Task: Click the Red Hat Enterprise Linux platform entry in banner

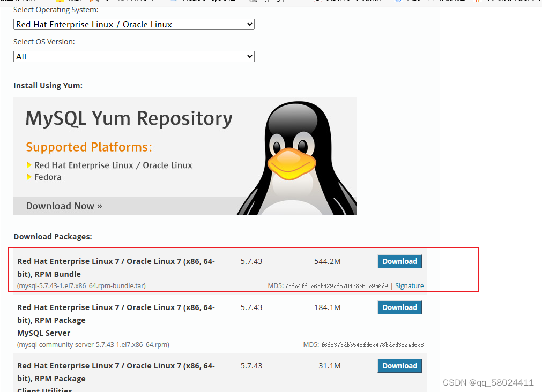Action: pos(113,165)
